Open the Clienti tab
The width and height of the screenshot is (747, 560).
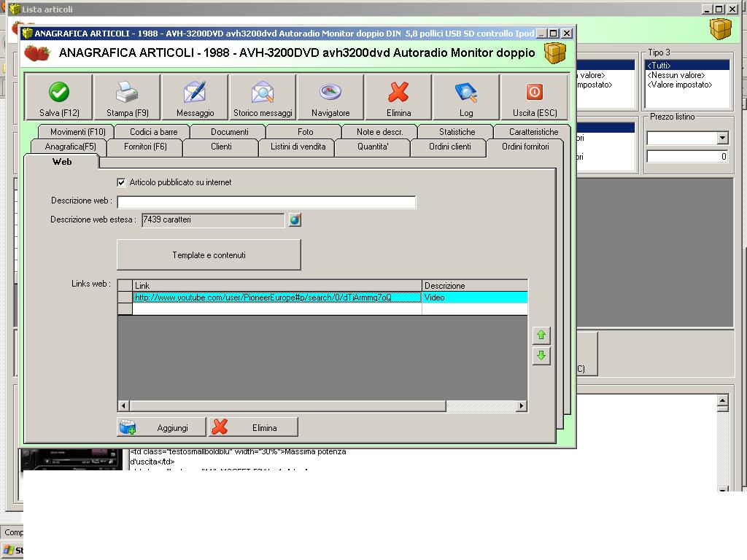[221, 147]
